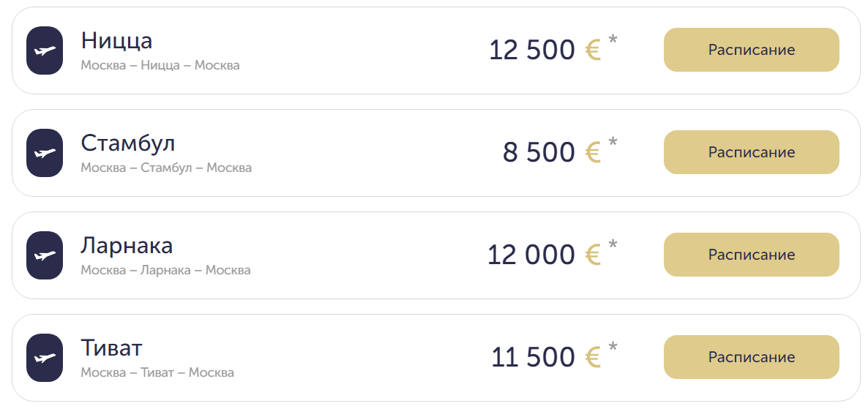Click the Москва – Тиват – Москва route text
Image resolution: width=868 pixels, height=409 pixels.
pos(157,373)
